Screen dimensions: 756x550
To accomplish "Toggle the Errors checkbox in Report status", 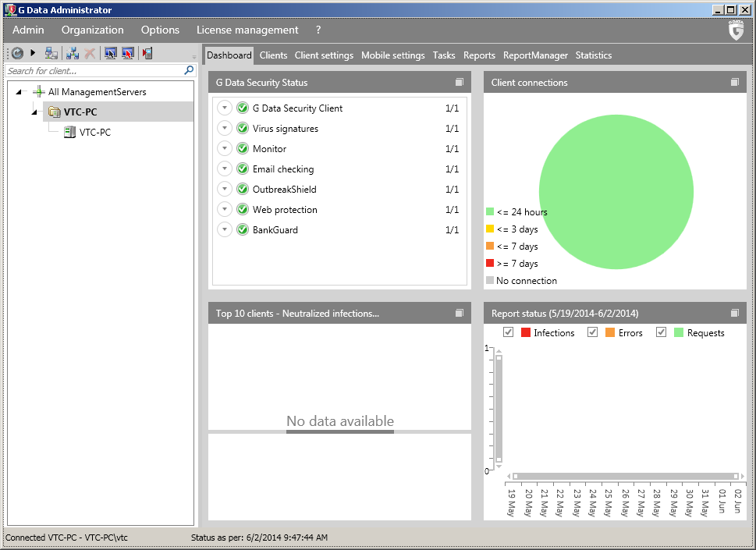I will [592, 332].
